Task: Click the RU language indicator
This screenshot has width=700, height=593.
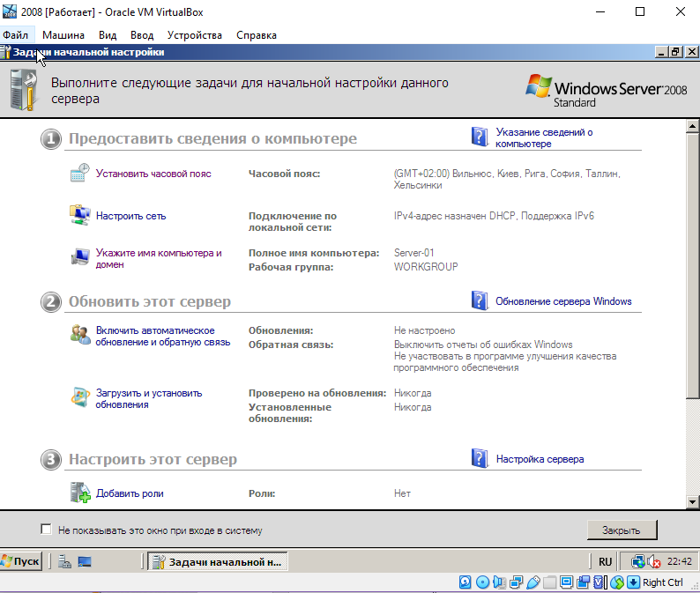Action: tap(605, 562)
